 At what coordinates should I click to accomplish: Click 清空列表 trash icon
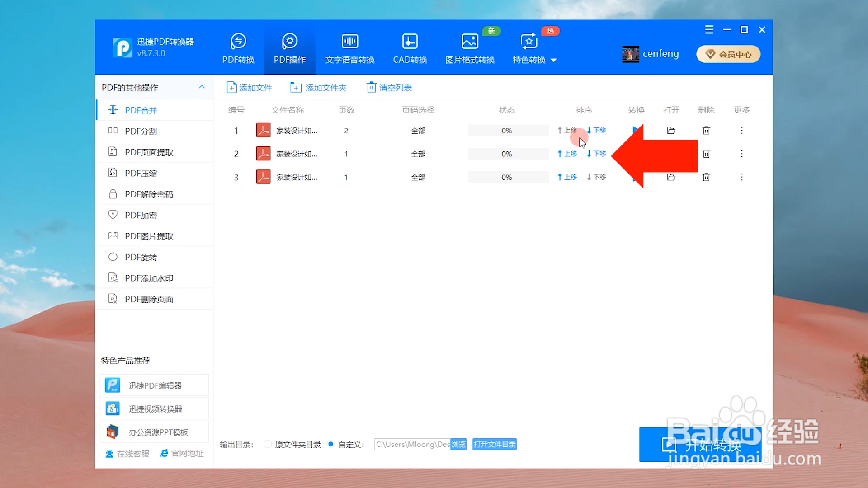pos(371,87)
